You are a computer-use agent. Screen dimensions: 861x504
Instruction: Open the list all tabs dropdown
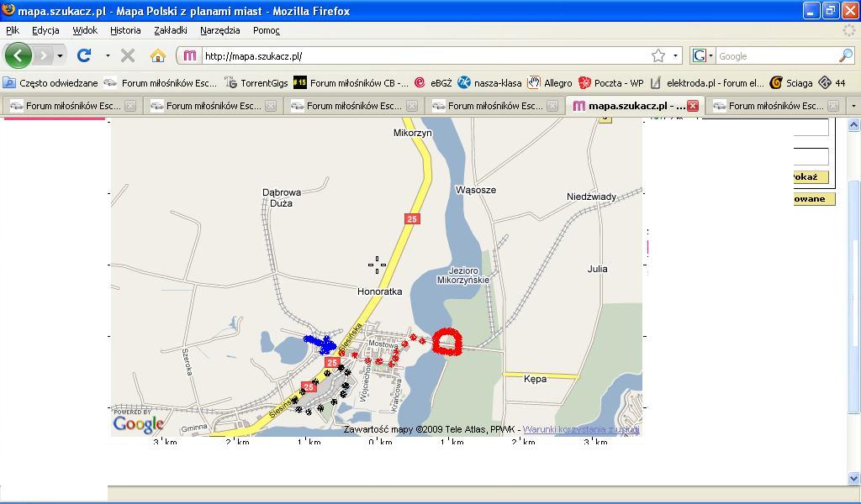(x=853, y=106)
